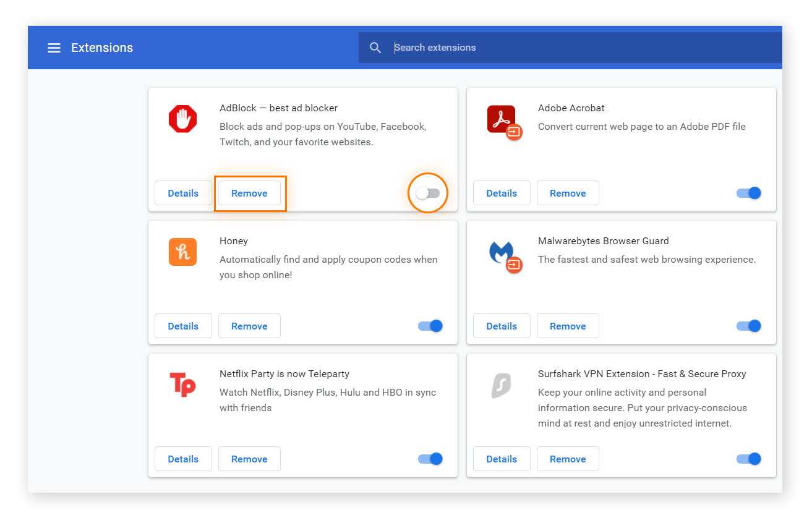Remove Malwarebytes Browser Guard
Viewport: 812px width, 523px height.
tap(568, 326)
